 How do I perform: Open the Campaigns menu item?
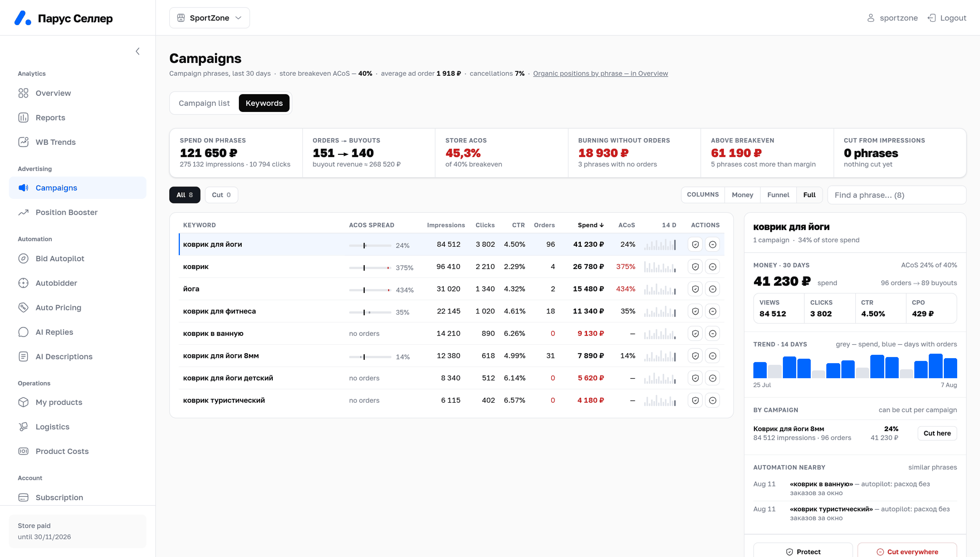pyautogui.click(x=77, y=188)
